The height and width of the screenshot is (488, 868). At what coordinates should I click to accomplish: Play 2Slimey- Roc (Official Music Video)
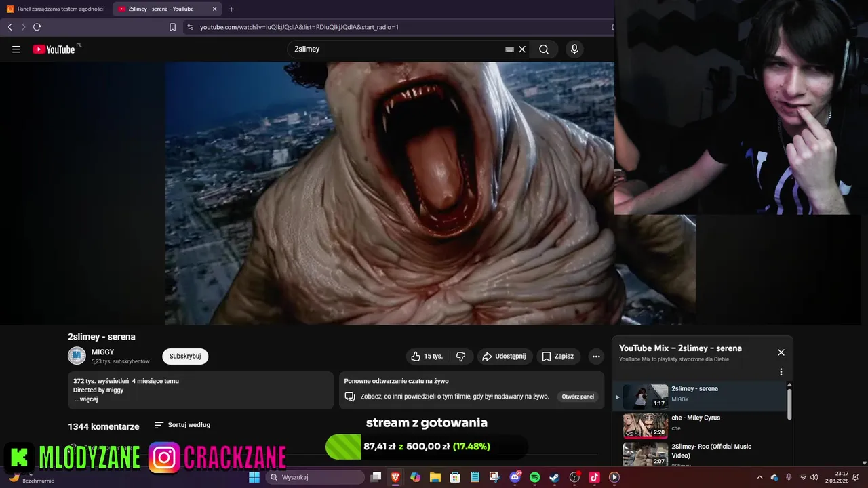[x=701, y=453]
